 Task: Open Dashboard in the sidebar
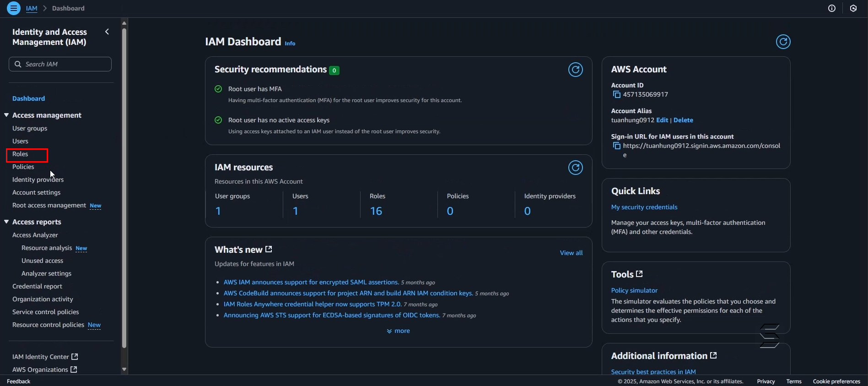click(x=28, y=98)
